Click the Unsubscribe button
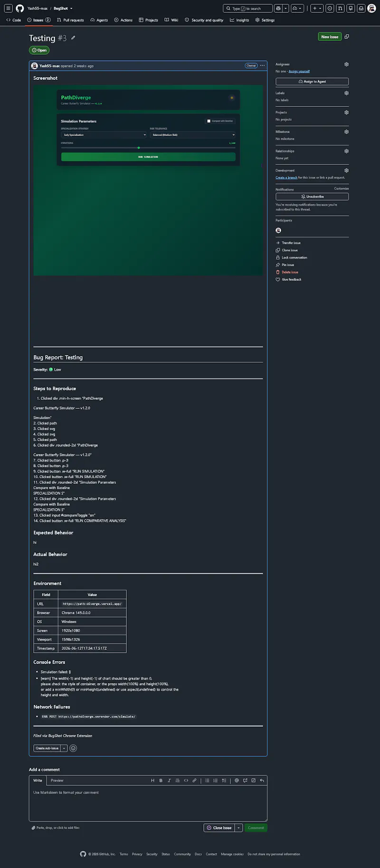 [x=312, y=197]
